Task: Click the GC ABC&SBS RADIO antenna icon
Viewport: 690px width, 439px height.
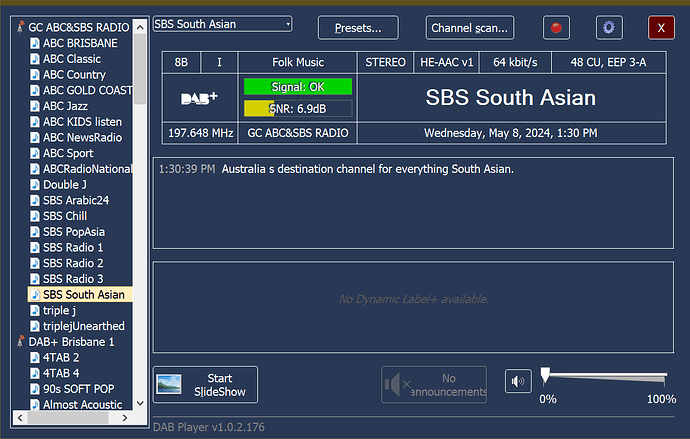Action: point(20,28)
